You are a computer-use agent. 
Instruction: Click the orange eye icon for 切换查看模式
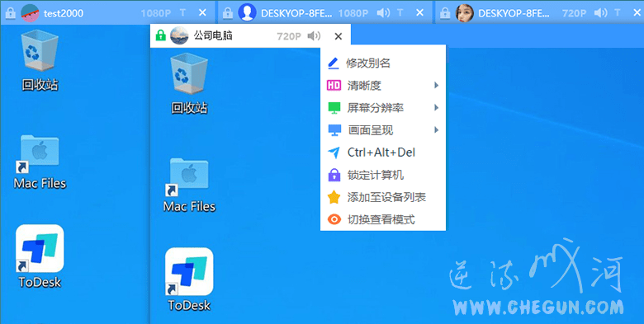334,220
